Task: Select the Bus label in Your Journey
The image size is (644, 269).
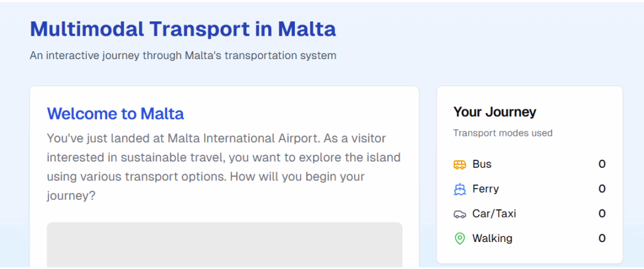Action: click(x=482, y=164)
